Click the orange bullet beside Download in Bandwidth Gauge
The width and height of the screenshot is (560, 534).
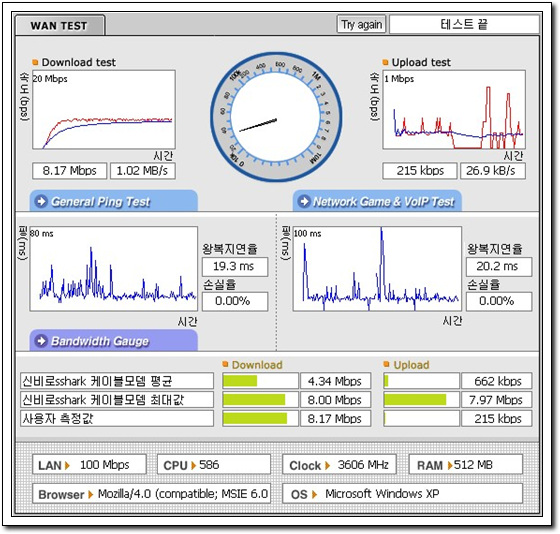(225, 364)
